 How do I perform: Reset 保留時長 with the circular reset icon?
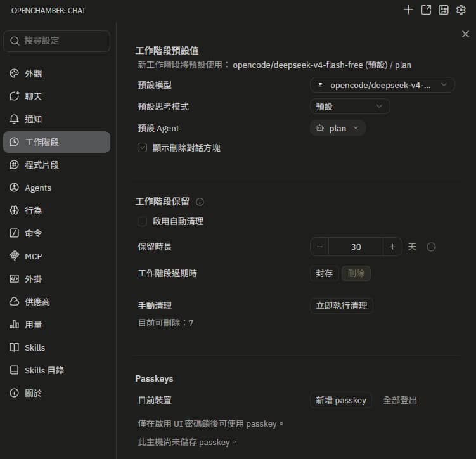[x=431, y=247]
